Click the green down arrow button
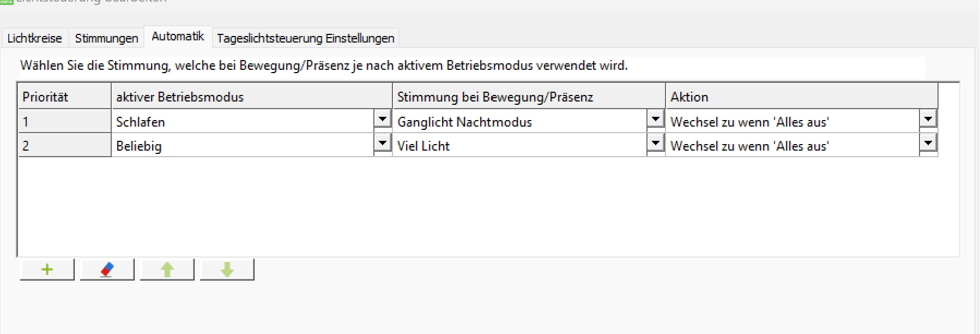 tap(227, 270)
